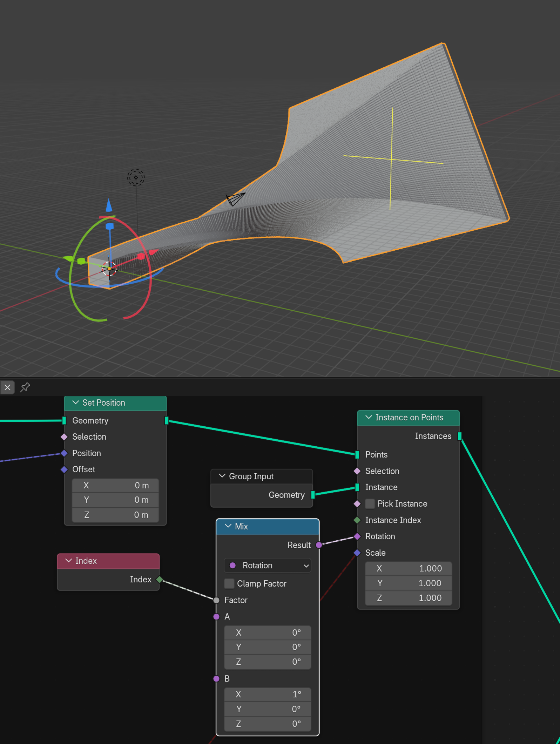Click the Offset Y field in Set Position
This screenshot has width=560, height=744.
(115, 500)
